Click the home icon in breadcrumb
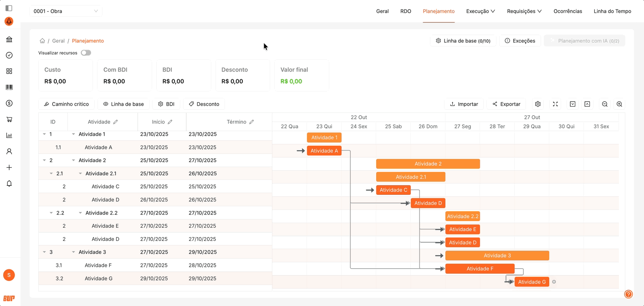 (x=42, y=41)
